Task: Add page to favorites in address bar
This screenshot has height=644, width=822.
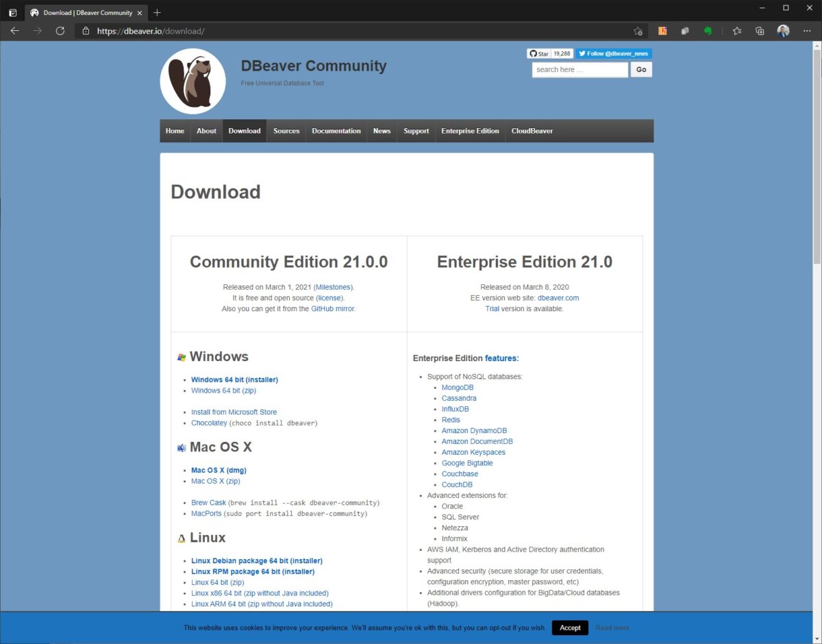Action: click(x=637, y=31)
